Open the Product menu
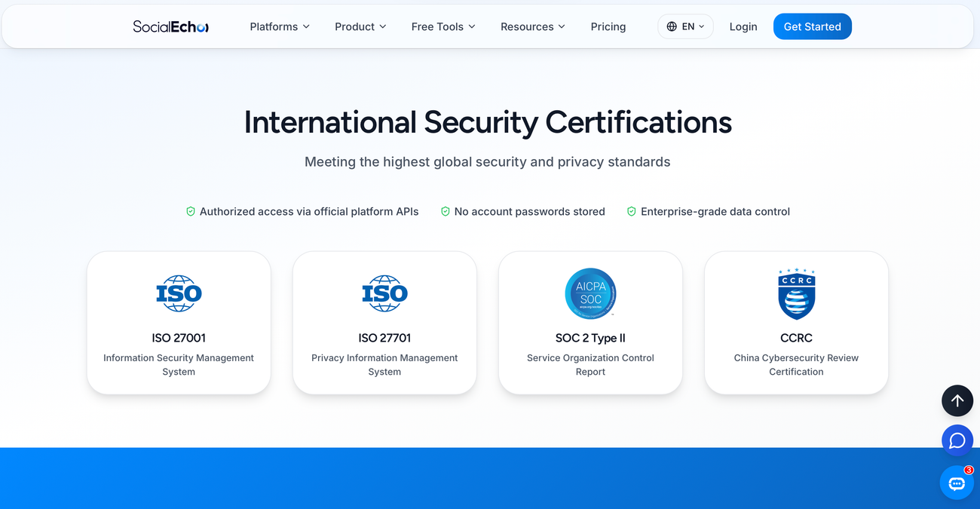This screenshot has height=509, width=980. click(360, 26)
